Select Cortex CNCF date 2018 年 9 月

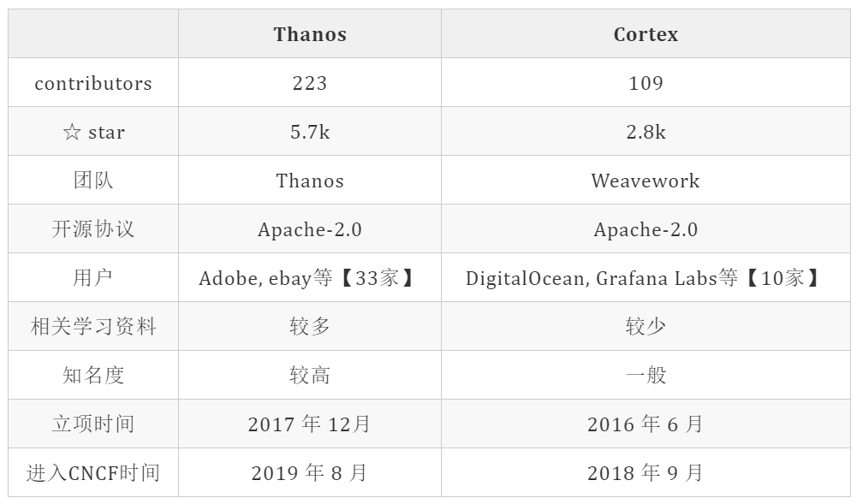646,473
